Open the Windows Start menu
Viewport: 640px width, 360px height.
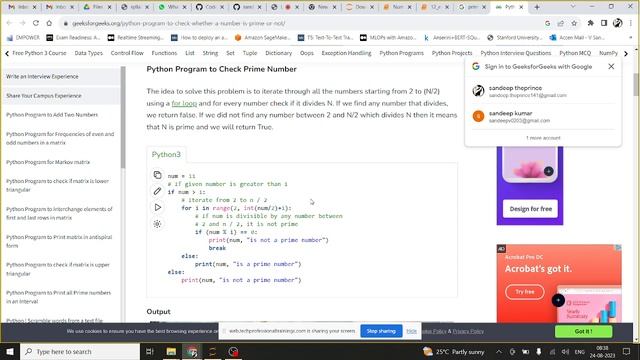pos(9,351)
